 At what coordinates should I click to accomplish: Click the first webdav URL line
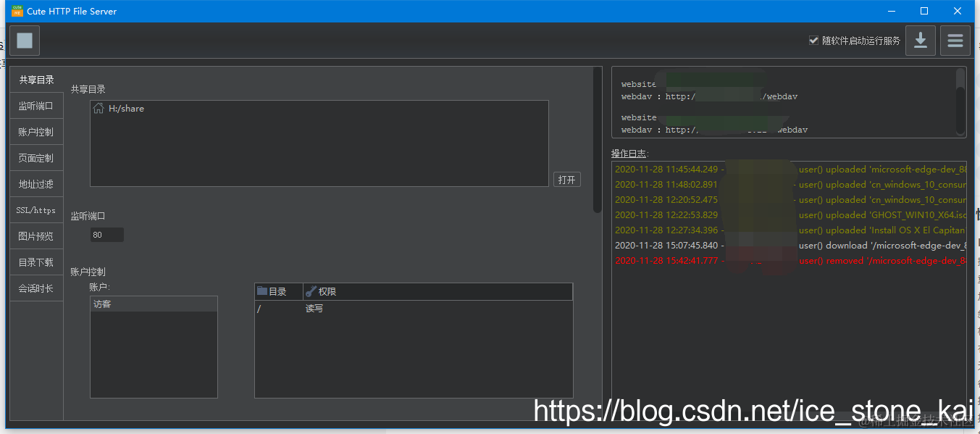710,96
